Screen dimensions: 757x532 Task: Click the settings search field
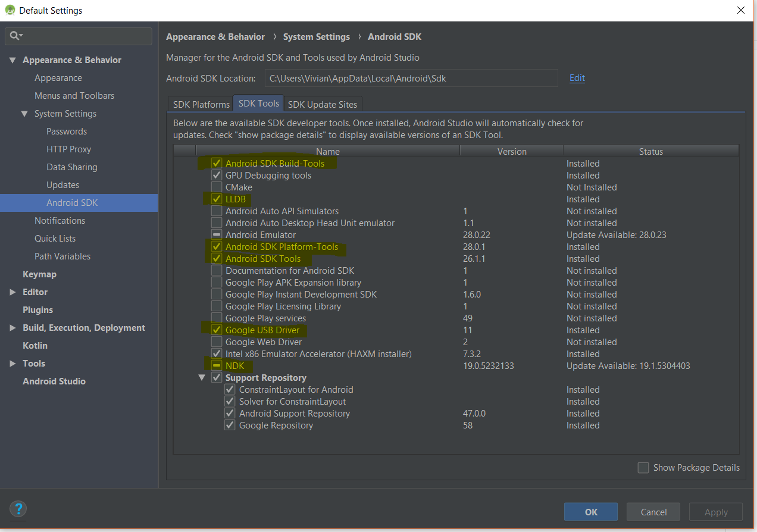[x=79, y=36]
